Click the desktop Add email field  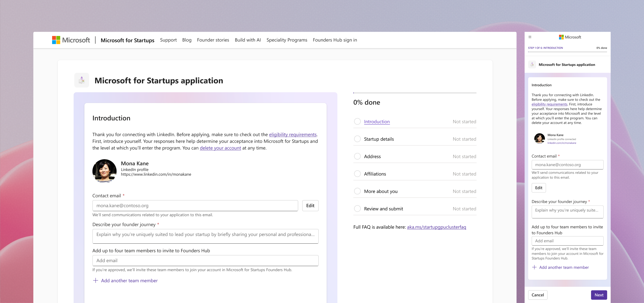(205, 261)
